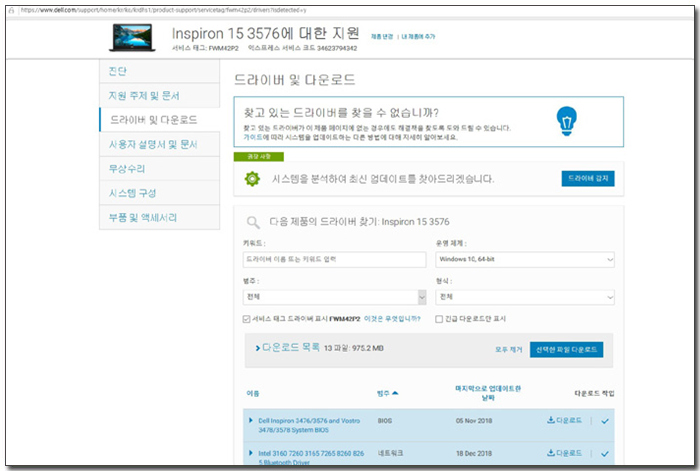The image size is (700, 471).
Task: Click the 다운로드 link in the Intel Bluetooth row
Action: pyautogui.click(x=569, y=453)
